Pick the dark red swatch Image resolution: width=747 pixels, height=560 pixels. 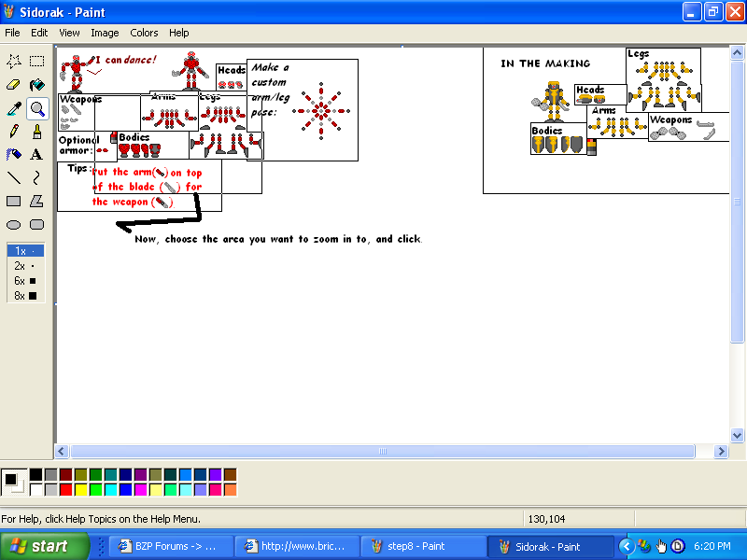(x=65, y=475)
